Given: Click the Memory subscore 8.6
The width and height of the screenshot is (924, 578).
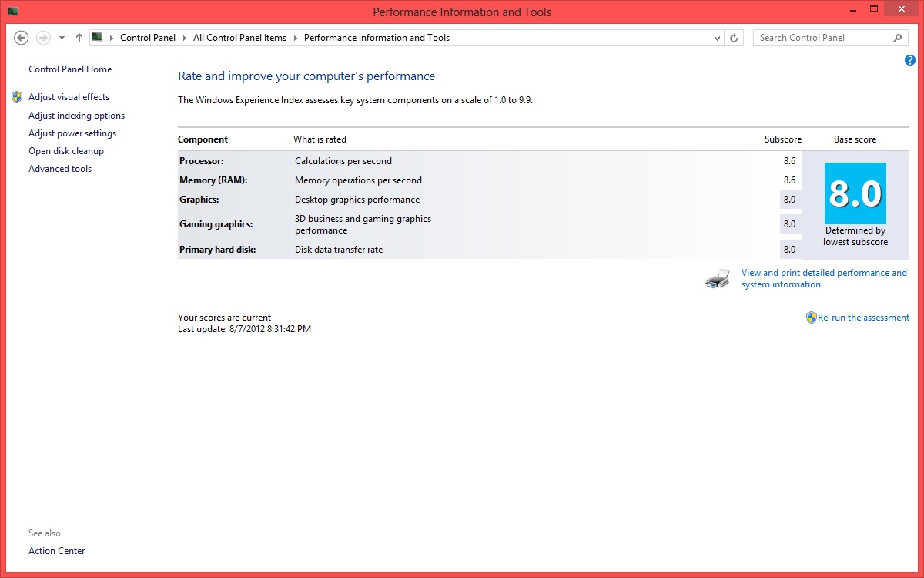Looking at the screenshot, I should [789, 180].
